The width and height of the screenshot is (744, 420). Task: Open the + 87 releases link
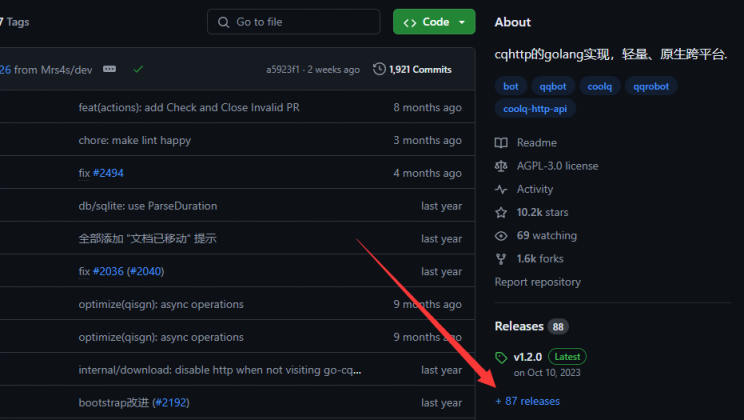(x=527, y=401)
